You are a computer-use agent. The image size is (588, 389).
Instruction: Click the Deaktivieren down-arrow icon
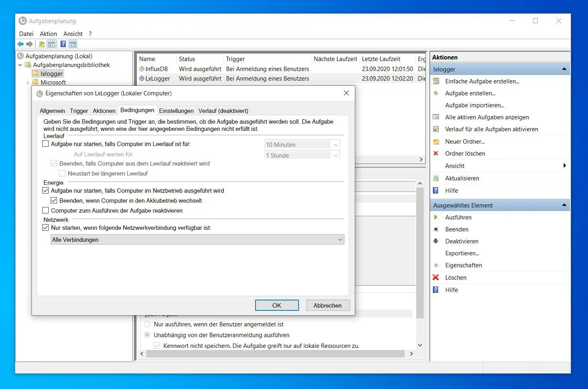pyautogui.click(x=436, y=241)
